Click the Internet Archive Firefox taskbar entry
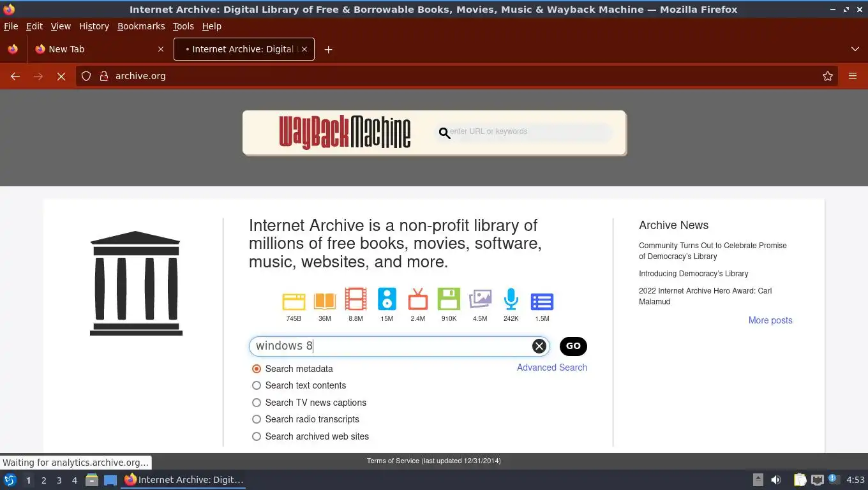The image size is (868, 490). [184, 480]
